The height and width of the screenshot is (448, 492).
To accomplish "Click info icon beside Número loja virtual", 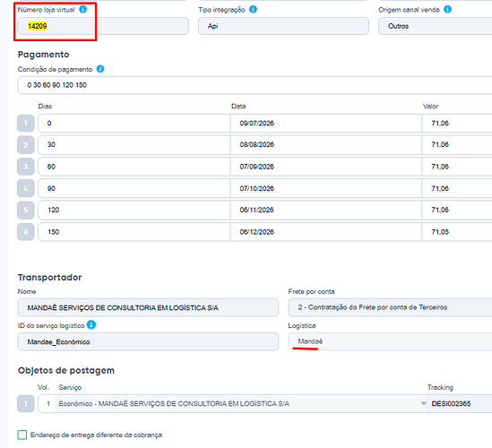I will coord(82,10).
